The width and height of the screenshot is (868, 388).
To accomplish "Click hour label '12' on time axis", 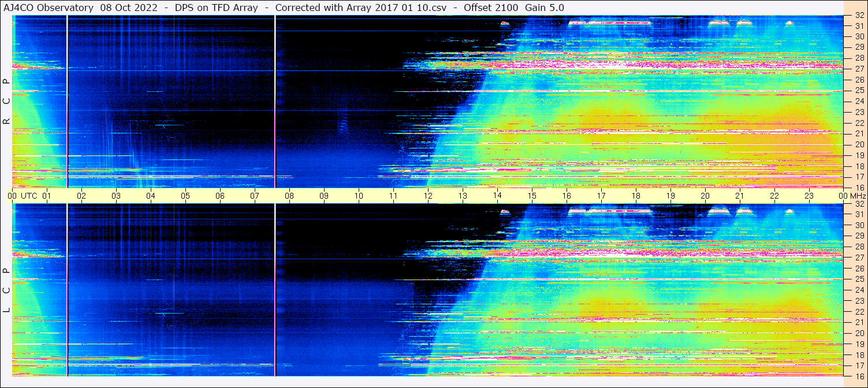I will 428,196.
